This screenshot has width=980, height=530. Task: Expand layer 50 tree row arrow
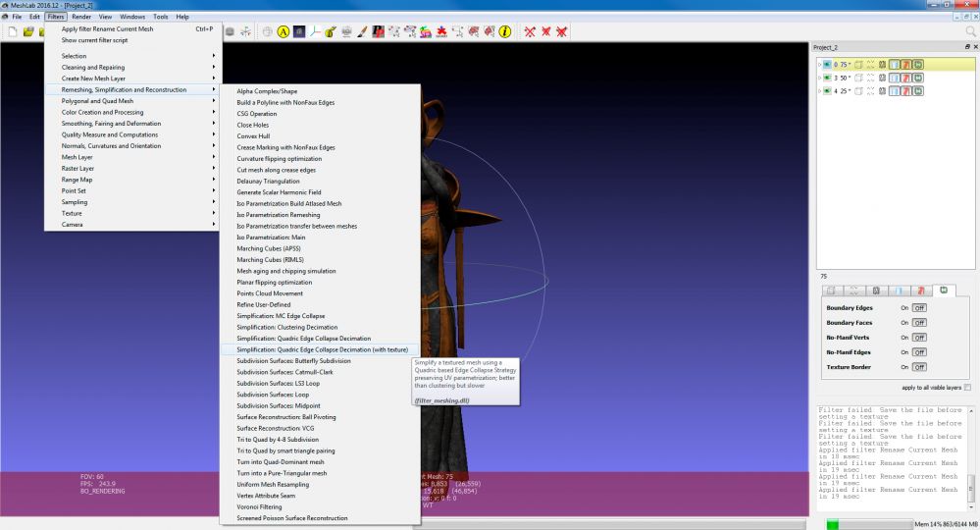(819, 78)
